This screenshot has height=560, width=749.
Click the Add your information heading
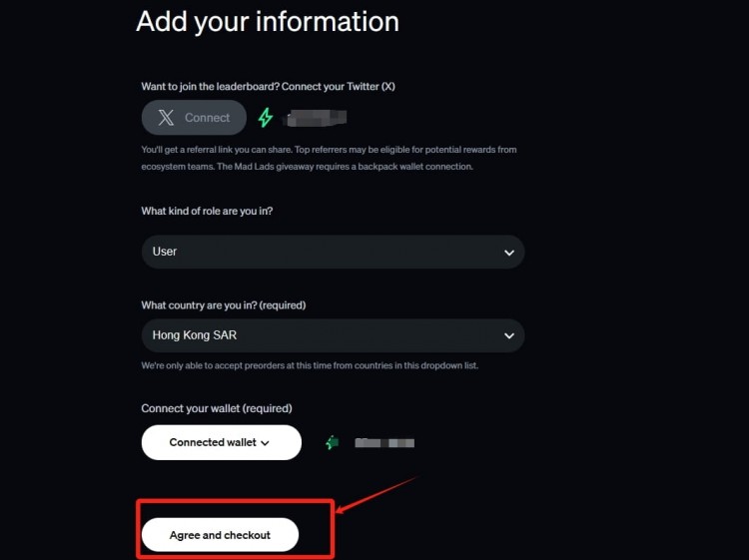pyautogui.click(x=267, y=21)
